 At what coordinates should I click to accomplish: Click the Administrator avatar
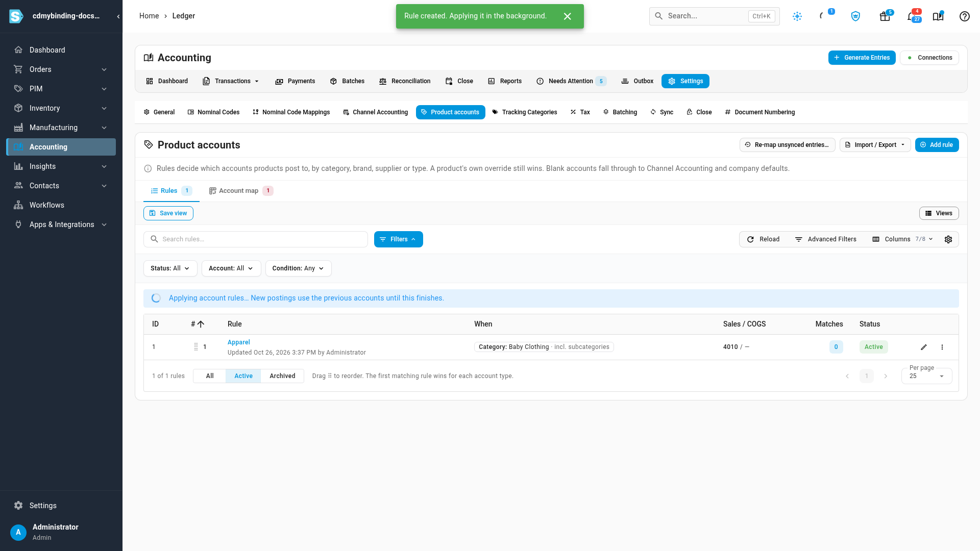tap(18, 532)
